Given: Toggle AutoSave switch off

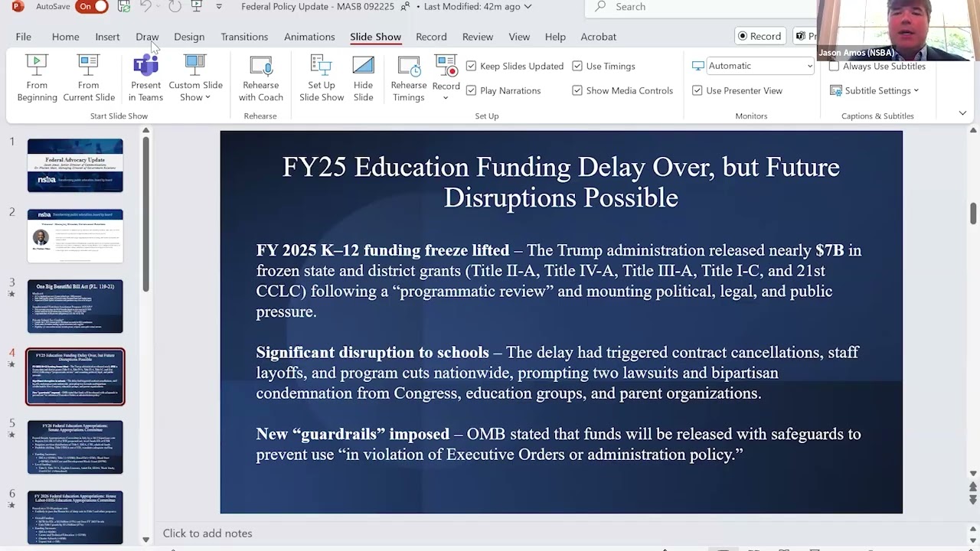Looking at the screenshot, I should point(91,7).
